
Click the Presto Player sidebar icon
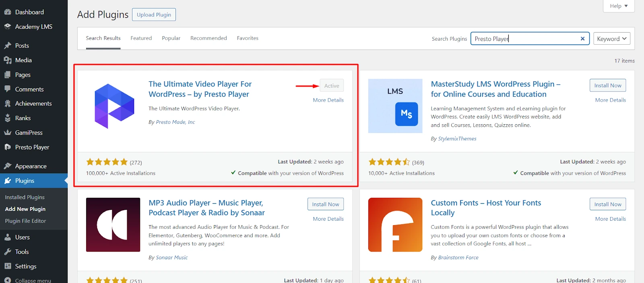[x=8, y=147]
